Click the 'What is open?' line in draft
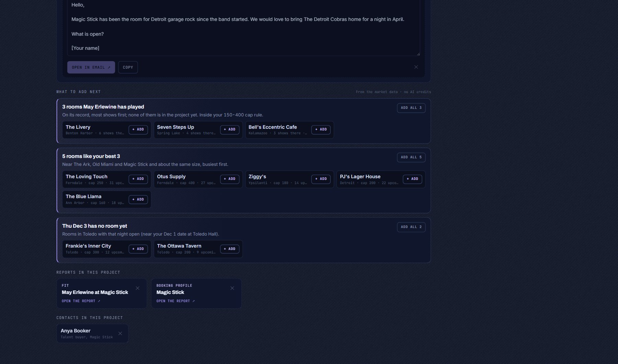The width and height of the screenshot is (618, 364). [x=88, y=34]
